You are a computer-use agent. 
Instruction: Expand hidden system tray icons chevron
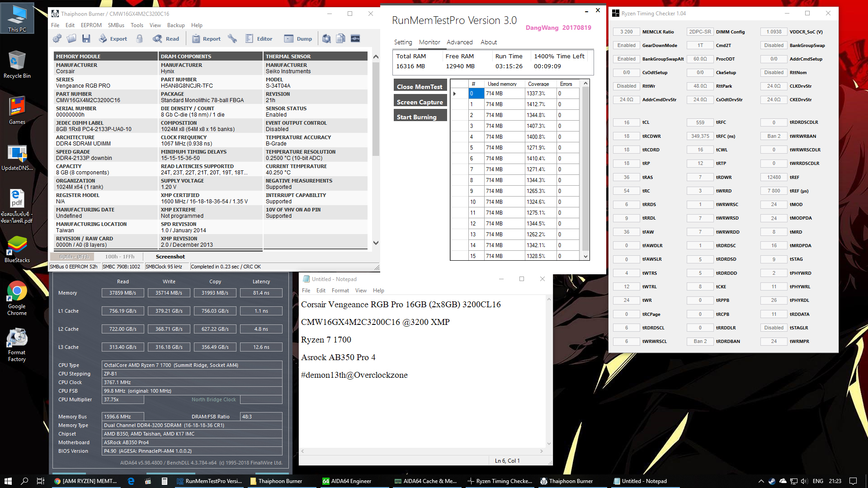[x=761, y=481]
